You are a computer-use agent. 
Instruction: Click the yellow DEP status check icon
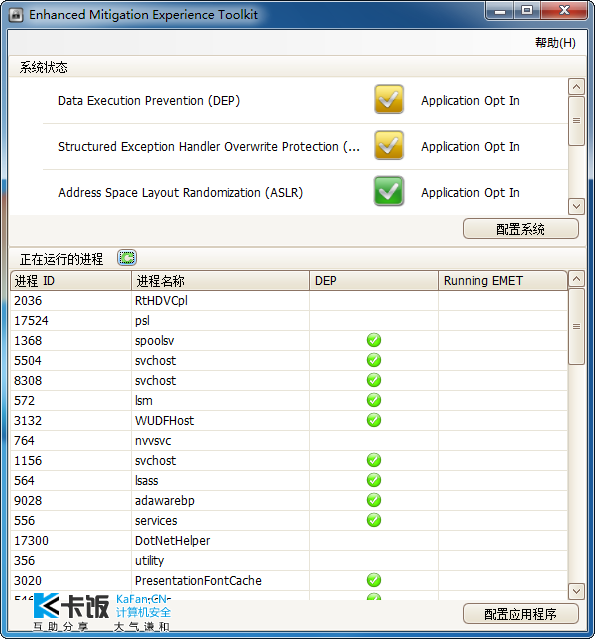389,99
